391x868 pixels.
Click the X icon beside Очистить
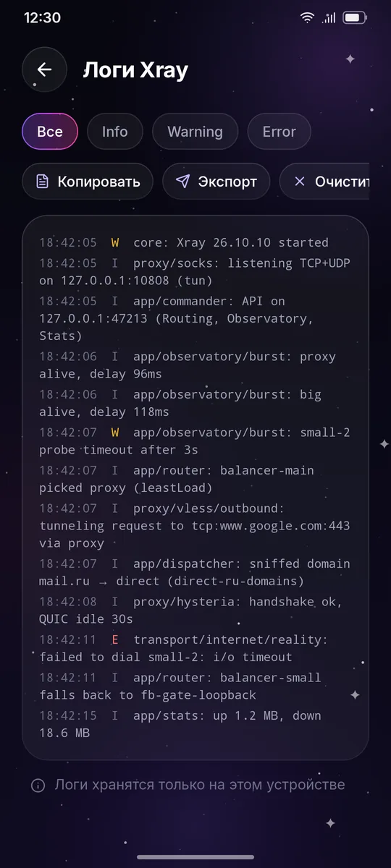pos(300,181)
